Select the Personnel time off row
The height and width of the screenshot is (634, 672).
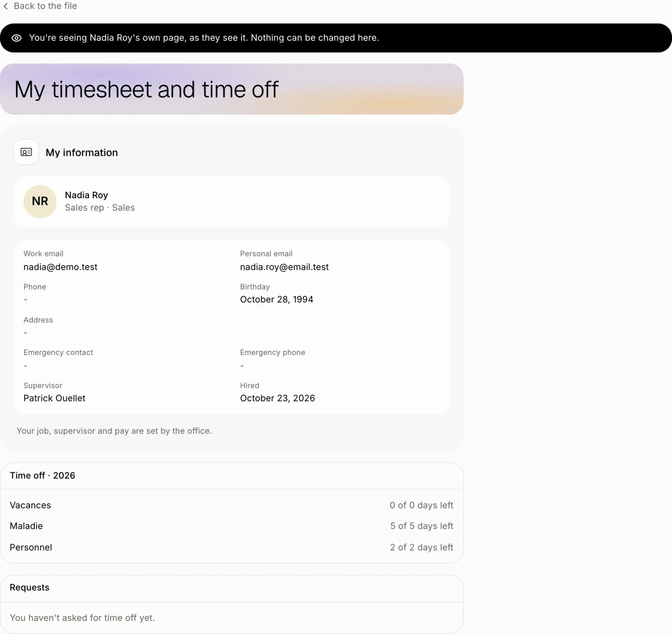pos(231,547)
